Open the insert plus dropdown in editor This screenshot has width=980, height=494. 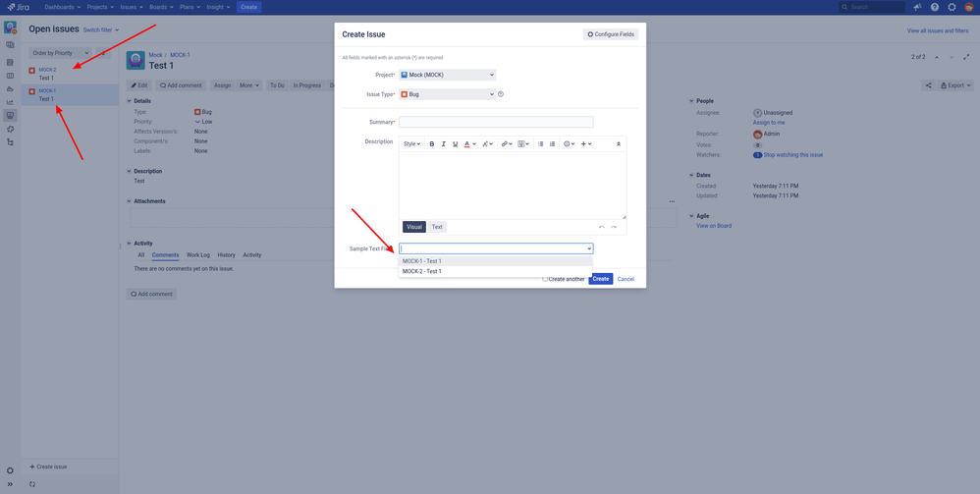click(585, 143)
